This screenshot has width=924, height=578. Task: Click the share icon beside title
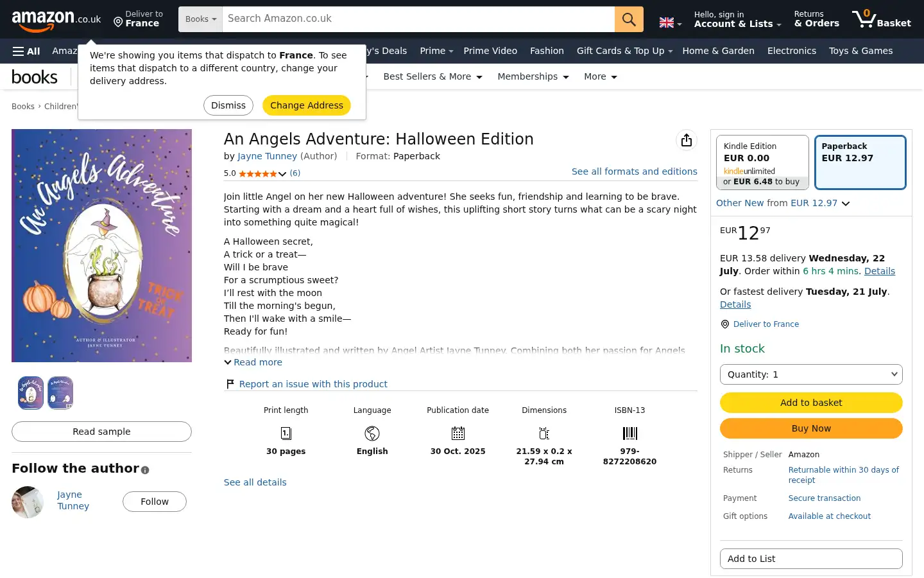(687, 140)
